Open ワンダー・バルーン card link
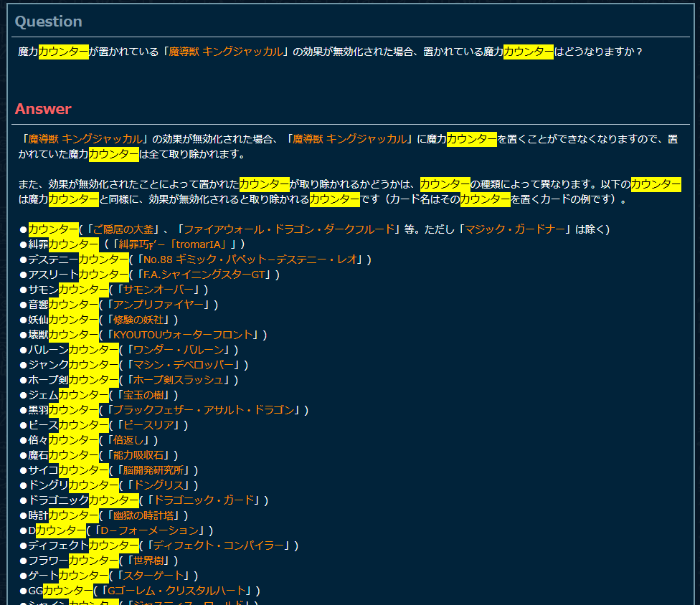 [179, 351]
